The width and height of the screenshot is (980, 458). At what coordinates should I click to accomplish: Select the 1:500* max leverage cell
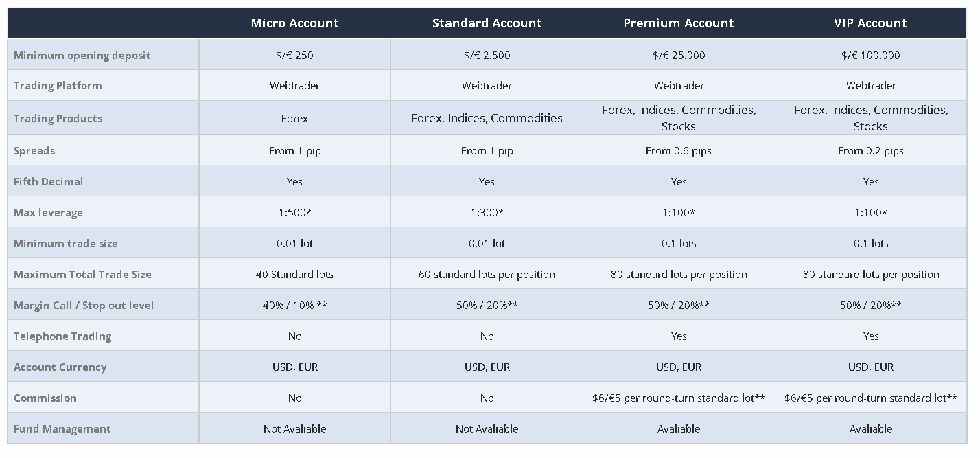point(294,212)
